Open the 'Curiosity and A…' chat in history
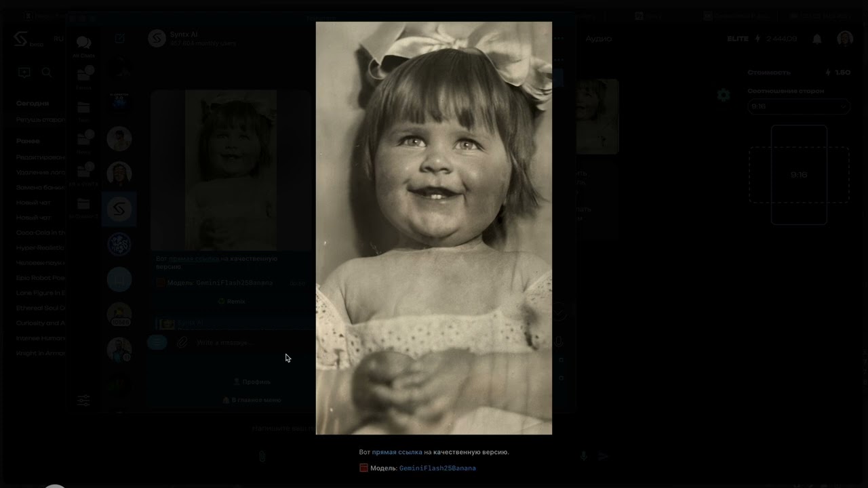The width and height of the screenshot is (868, 488). point(41,323)
